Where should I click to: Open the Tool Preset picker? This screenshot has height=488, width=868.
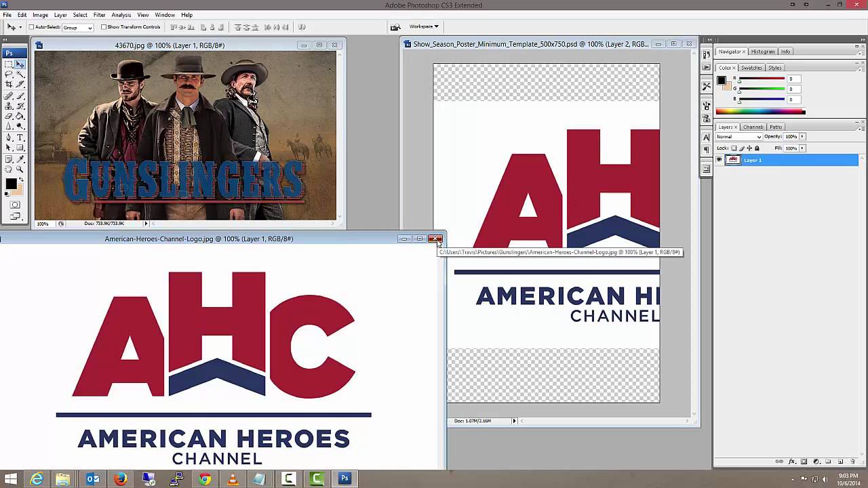point(14,27)
